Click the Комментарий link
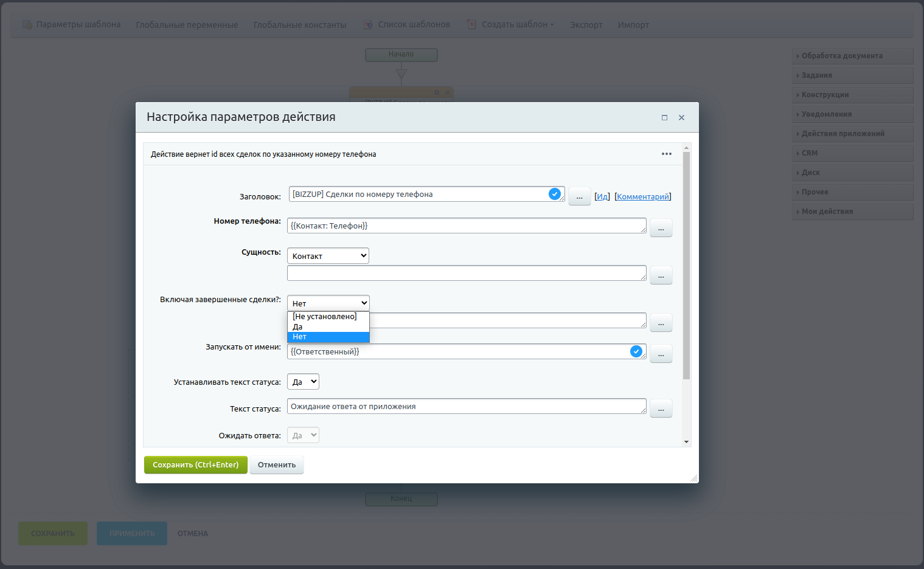 click(x=643, y=196)
